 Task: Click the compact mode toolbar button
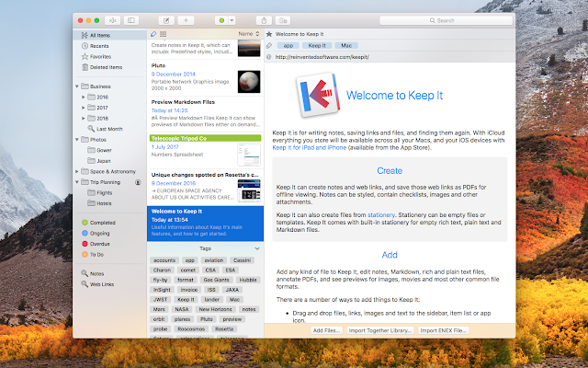112,20
